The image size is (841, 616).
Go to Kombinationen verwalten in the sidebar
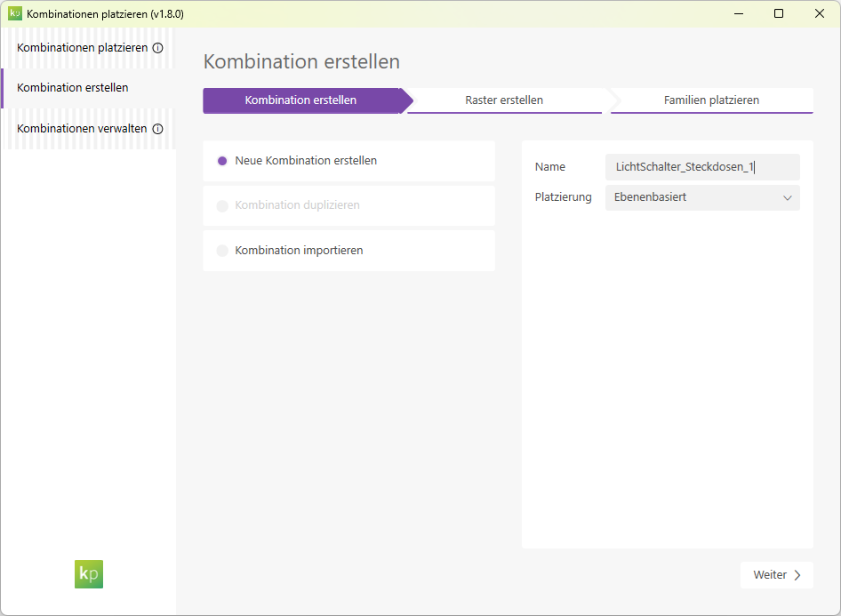pyautogui.click(x=82, y=129)
